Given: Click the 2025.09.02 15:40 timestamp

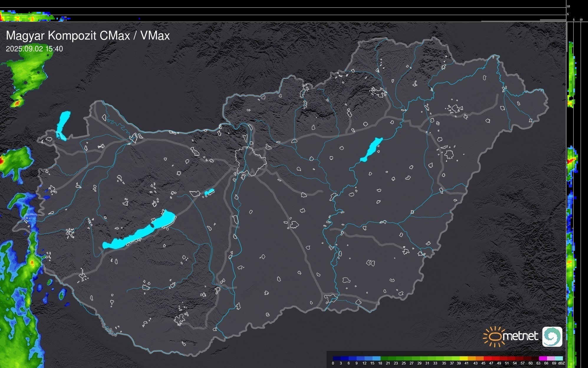Looking at the screenshot, I should 34,49.
